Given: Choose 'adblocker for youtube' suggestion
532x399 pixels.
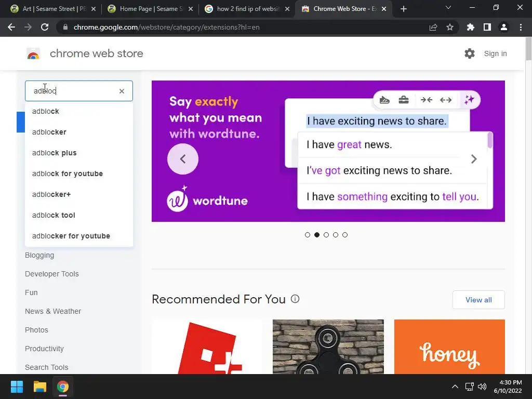Looking at the screenshot, I should 79,236.
